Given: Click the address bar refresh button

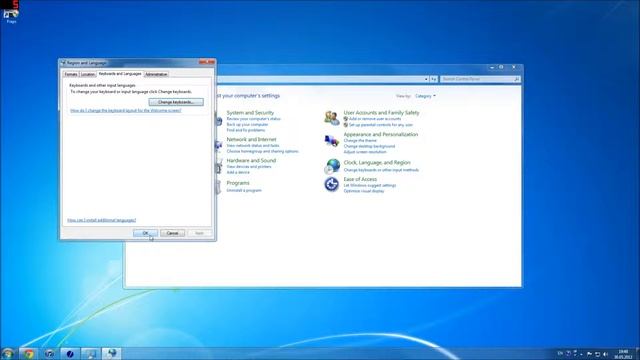Looking at the screenshot, I should coord(433,79).
